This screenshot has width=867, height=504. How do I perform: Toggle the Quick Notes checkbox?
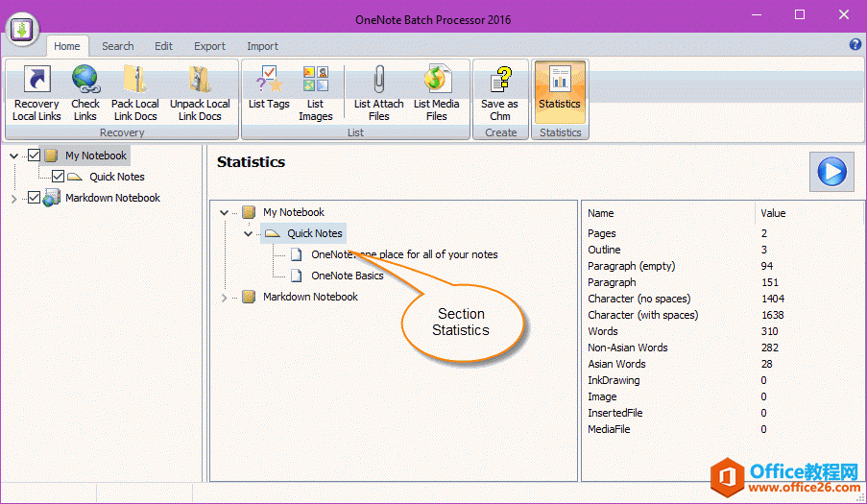(x=59, y=177)
